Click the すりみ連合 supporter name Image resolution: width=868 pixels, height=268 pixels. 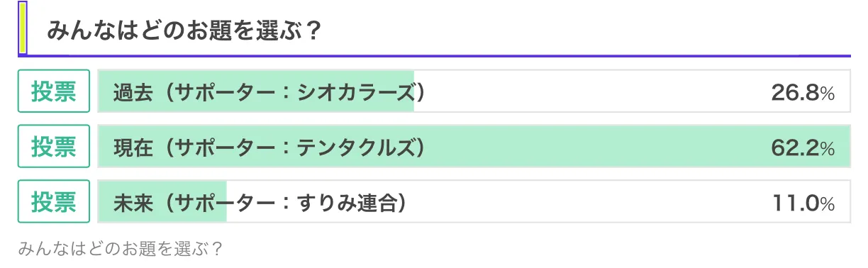345,203
